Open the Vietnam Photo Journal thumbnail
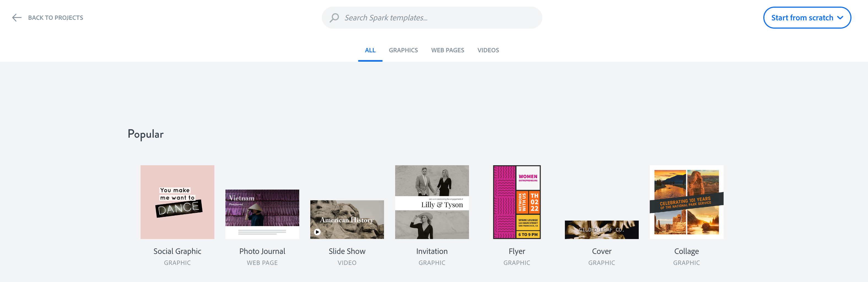Viewport: 868px width, 282px height. point(262,214)
